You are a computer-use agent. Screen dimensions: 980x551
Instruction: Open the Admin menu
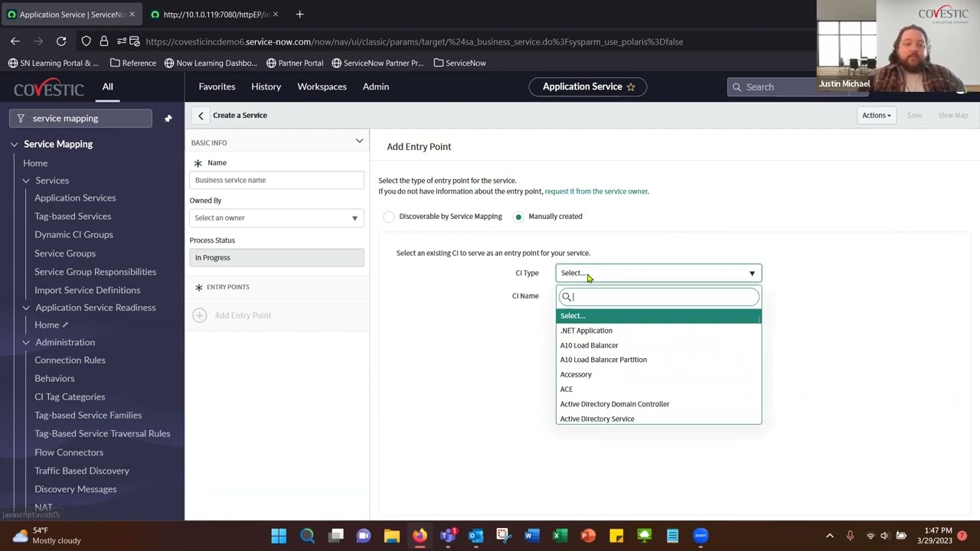pos(376,86)
